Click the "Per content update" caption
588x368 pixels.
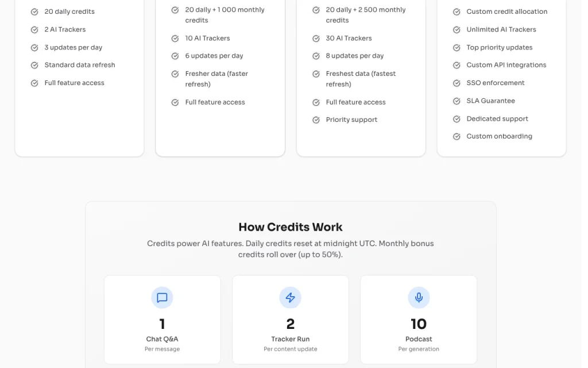tap(290, 349)
